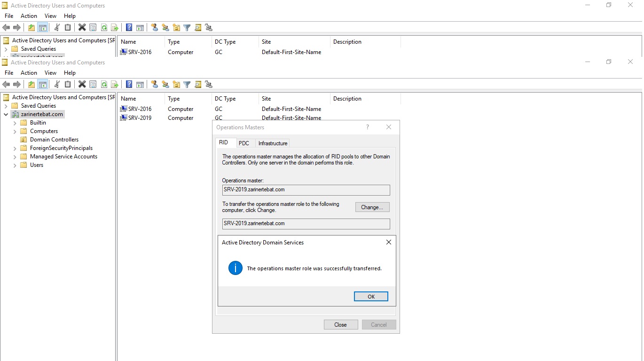
Task: Expand the Managed Service Accounts container
Action: coord(15,157)
